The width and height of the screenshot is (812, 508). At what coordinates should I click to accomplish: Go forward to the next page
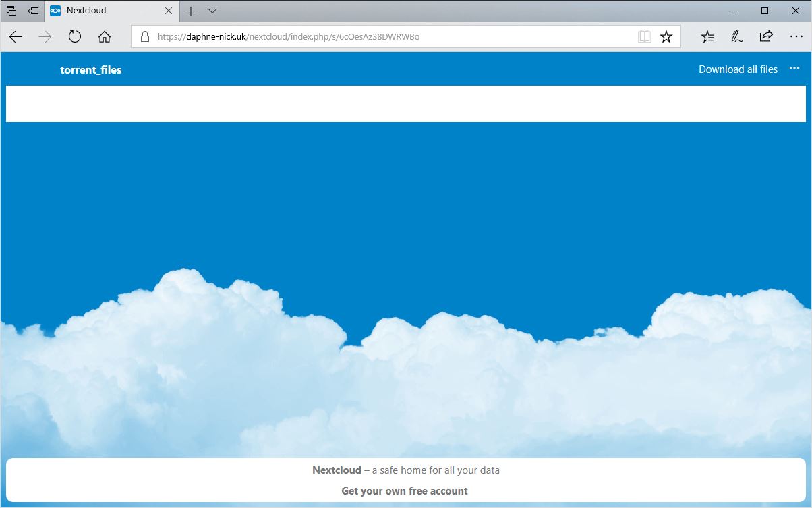(x=45, y=37)
